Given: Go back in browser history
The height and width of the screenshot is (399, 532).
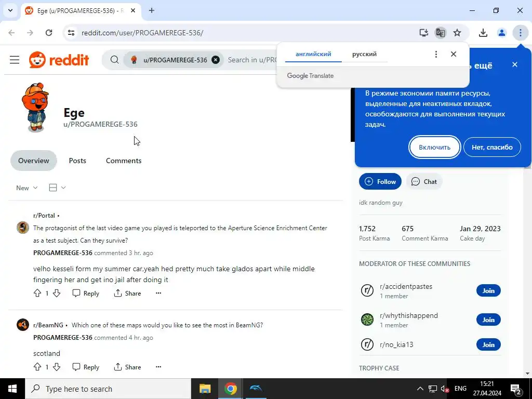Looking at the screenshot, I should tap(11, 33).
